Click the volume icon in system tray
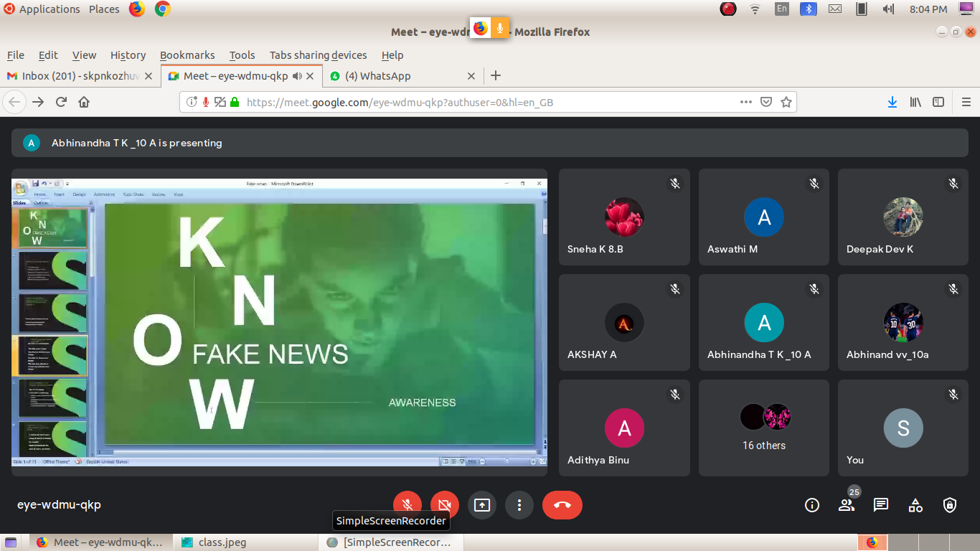This screenshot has width=980, height=551. [x=888, y=9]
